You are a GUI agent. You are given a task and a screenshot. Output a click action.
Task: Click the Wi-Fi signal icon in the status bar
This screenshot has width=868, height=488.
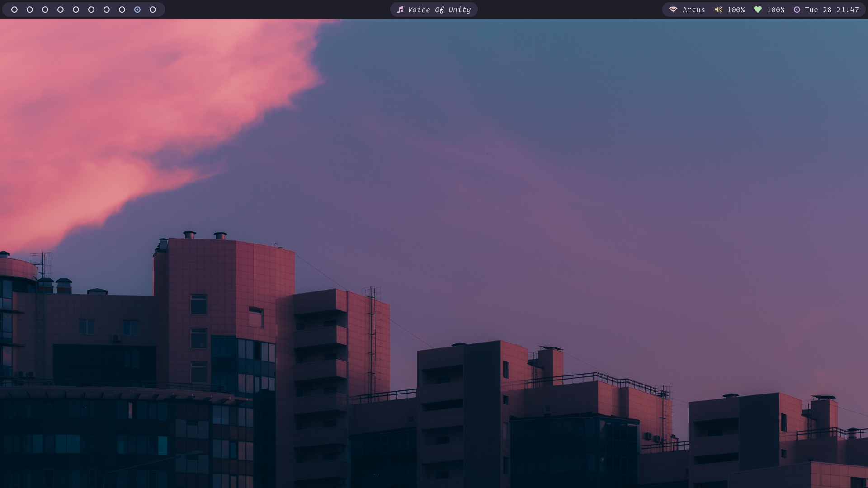(x=673, y=9)
